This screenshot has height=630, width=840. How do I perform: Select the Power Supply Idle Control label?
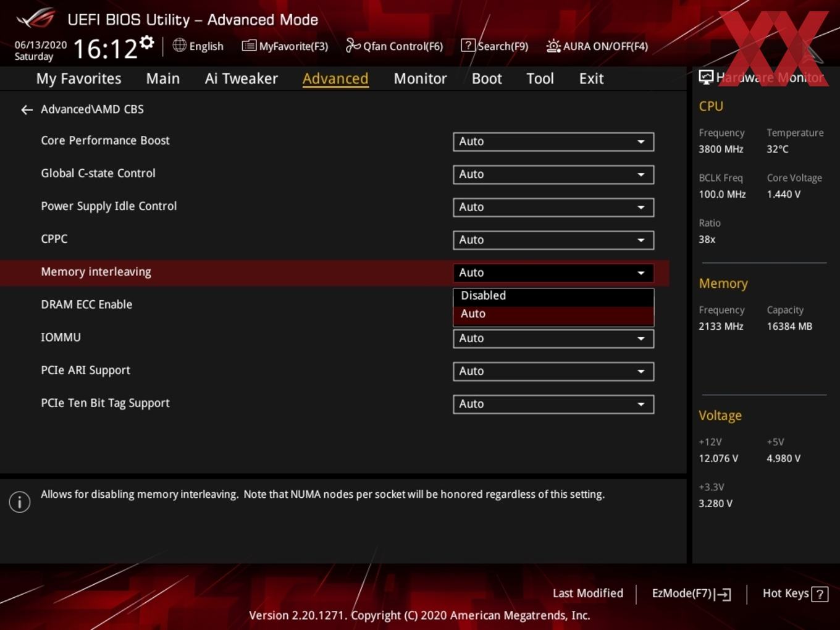[x=109, y=206]
